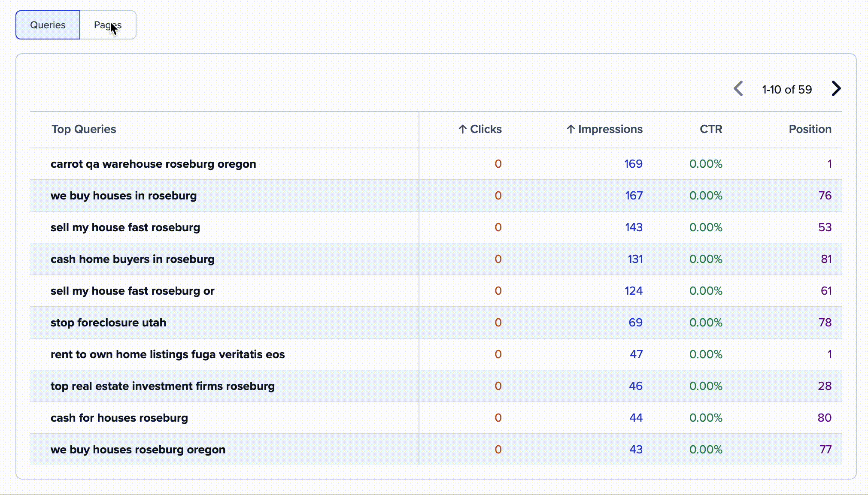The height and width of the screenshot is (495, 868).
Task: Select query 'carrot qa warehouse roseburg oregon'
Action: point(153,164)
